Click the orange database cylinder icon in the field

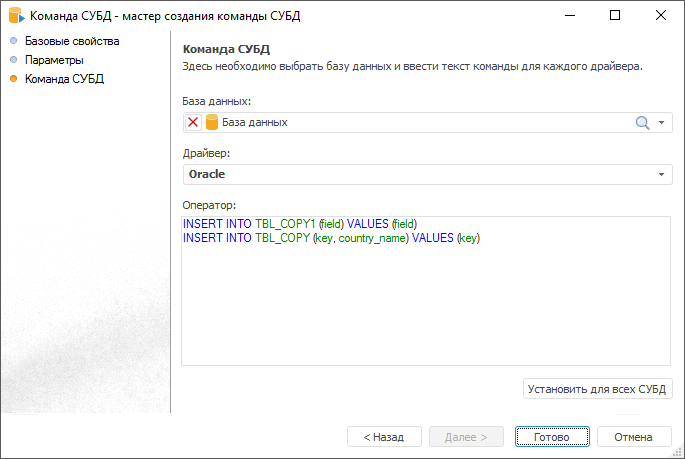point(211,122)
